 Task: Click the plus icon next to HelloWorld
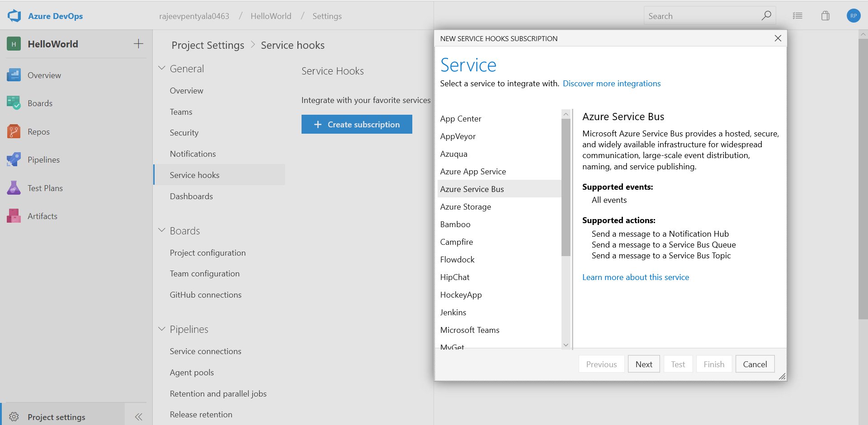coord(138,44)
